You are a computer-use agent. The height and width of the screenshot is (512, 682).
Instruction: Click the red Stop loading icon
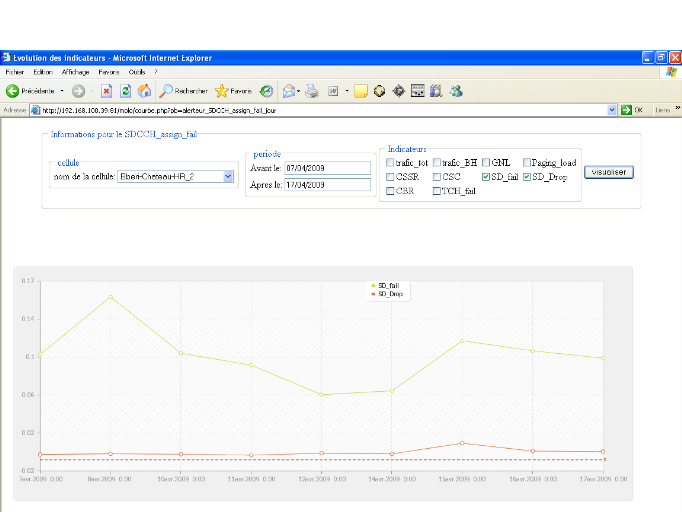click(106, 91)
